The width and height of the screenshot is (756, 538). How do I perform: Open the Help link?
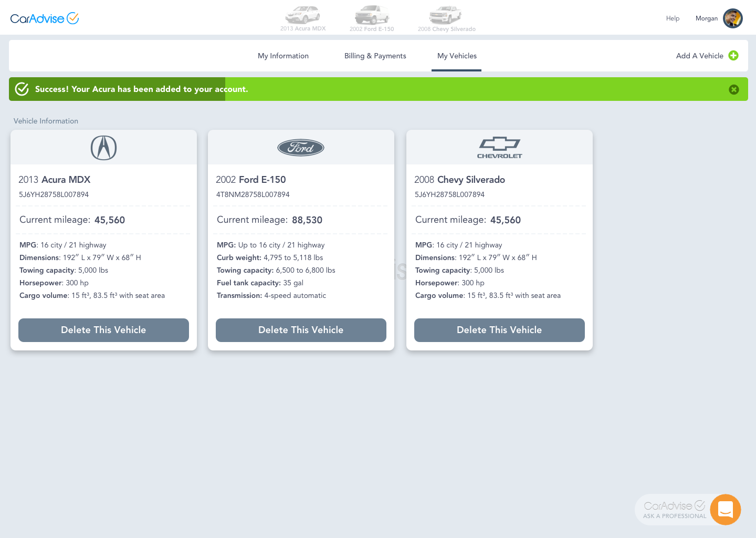tap(673, 18)
